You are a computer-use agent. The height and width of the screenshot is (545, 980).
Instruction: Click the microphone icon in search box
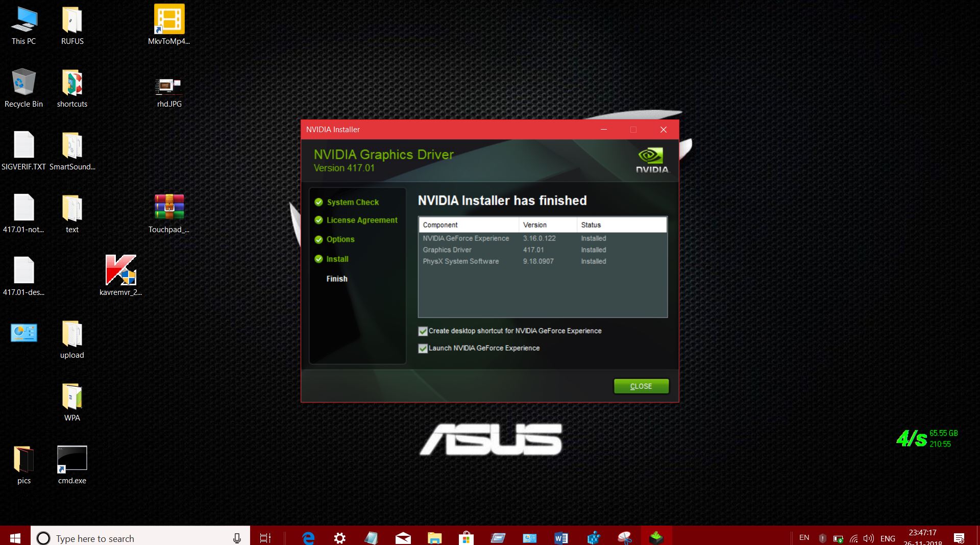coord(237,538)
